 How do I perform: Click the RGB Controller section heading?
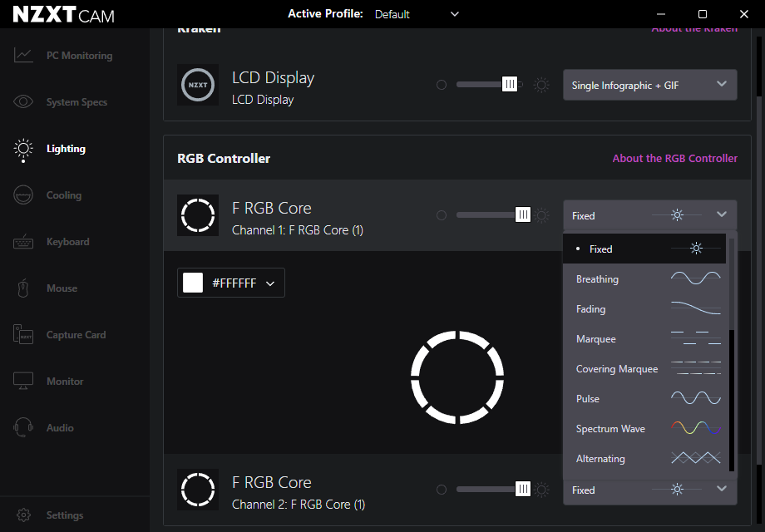click(224, 159)
